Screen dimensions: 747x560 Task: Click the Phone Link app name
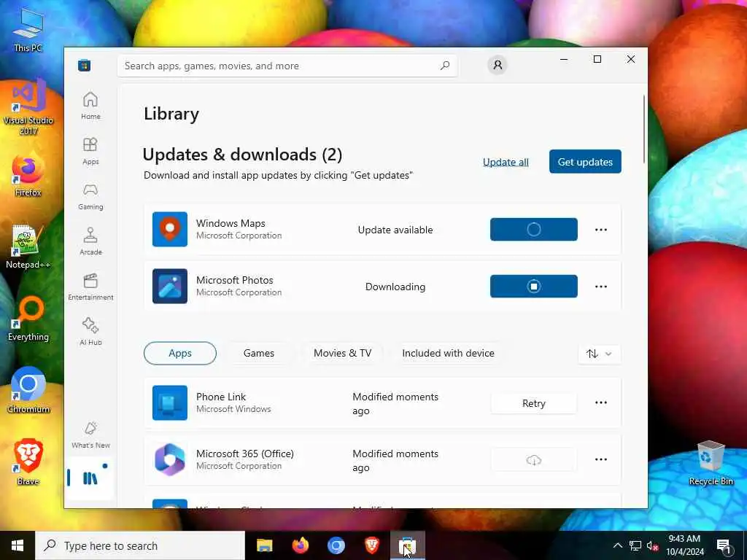[x=221, y=397]
